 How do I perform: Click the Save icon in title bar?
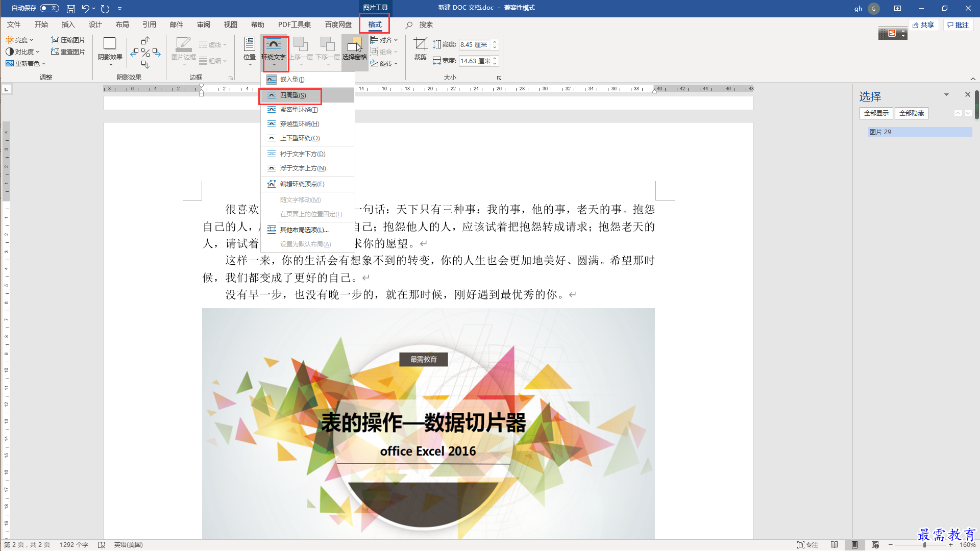click(71, 9)
